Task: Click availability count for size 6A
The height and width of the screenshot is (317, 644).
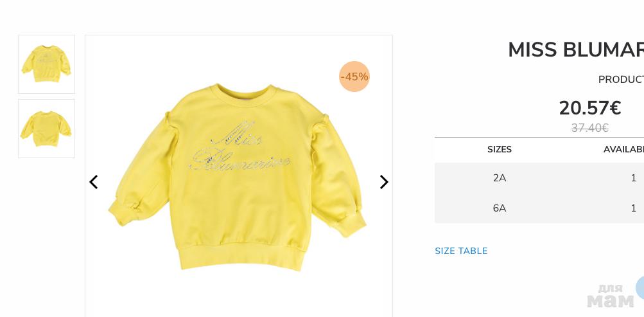Action: (633, 208)
